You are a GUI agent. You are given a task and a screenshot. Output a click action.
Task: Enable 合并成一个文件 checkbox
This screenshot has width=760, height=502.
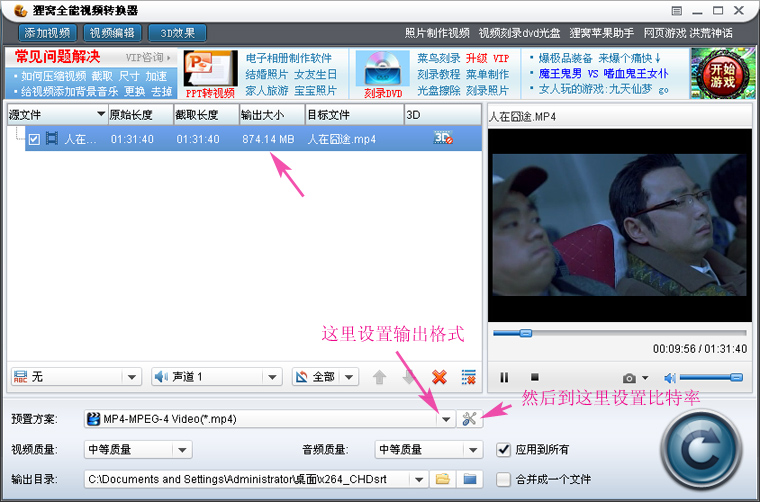[504, 479]
